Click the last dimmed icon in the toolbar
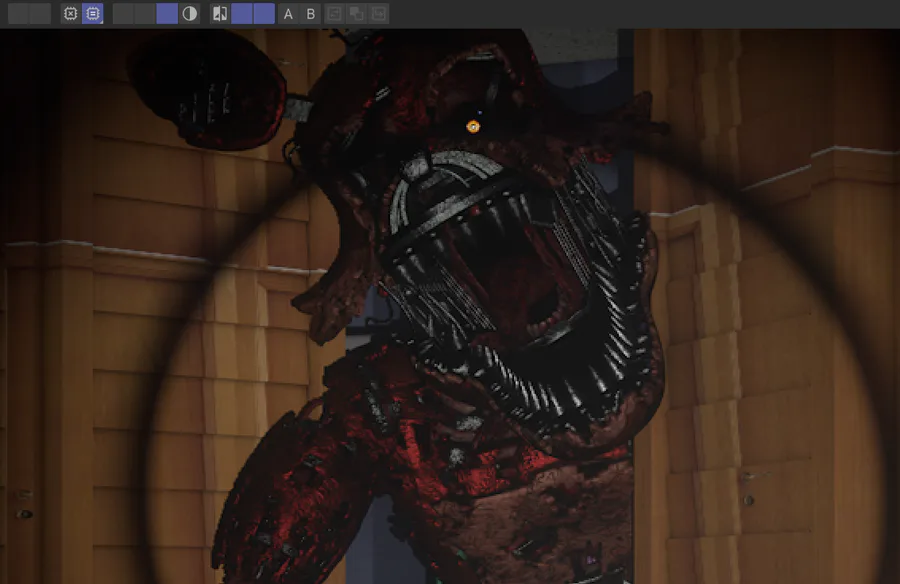Viewport: 900px width, 584px height. click(x=379, y=14)
